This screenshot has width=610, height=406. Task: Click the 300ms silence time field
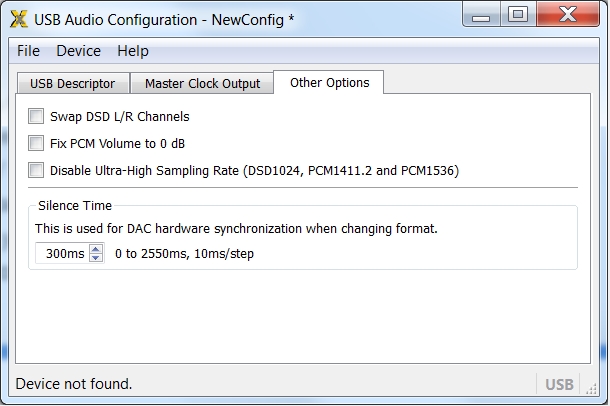coord(63,254)
